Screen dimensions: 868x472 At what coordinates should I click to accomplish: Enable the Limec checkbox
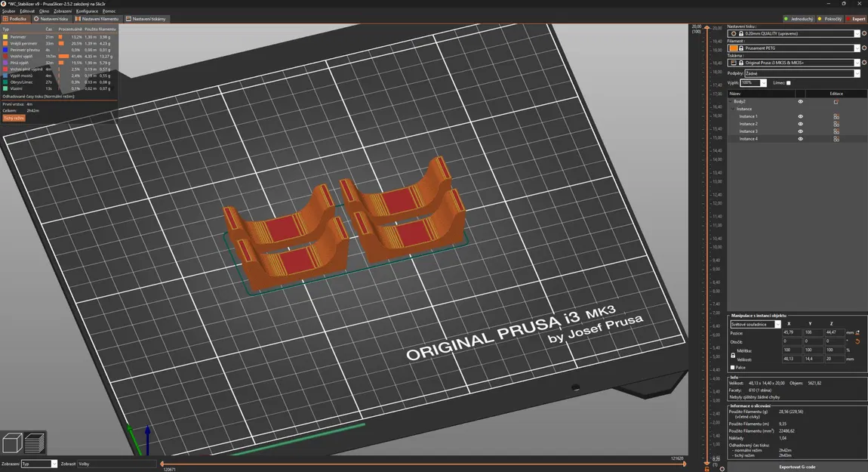(x=788, y=83)
